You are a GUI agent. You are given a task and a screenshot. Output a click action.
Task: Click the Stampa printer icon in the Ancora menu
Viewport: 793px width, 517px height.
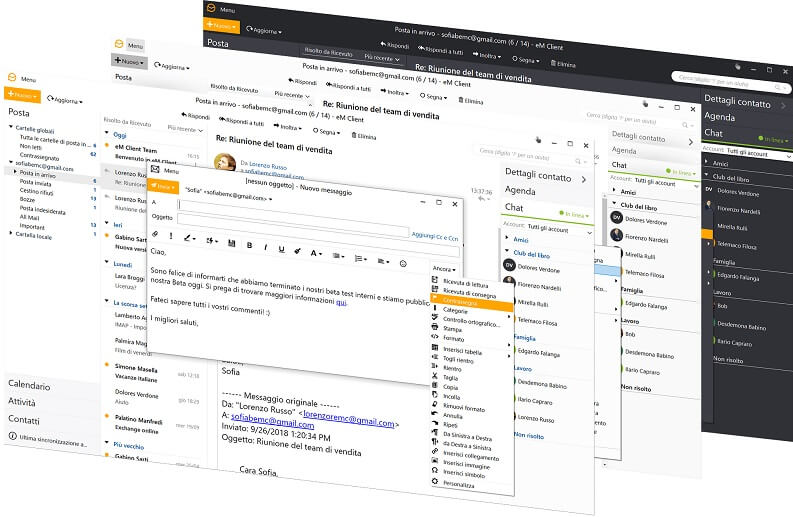(434, 327)
